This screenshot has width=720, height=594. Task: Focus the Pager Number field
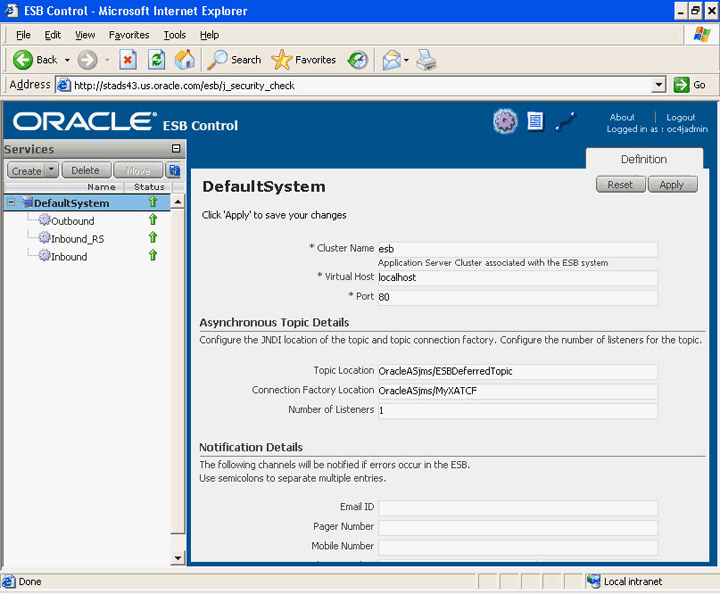point(518,527)
